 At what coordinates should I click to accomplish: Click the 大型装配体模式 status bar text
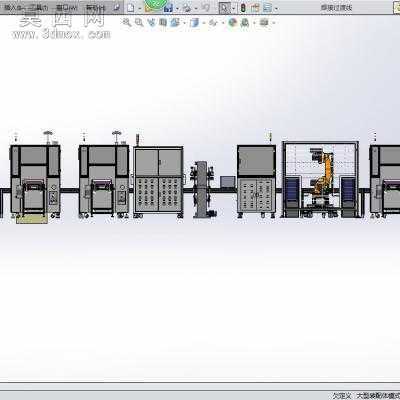(378, 396)
